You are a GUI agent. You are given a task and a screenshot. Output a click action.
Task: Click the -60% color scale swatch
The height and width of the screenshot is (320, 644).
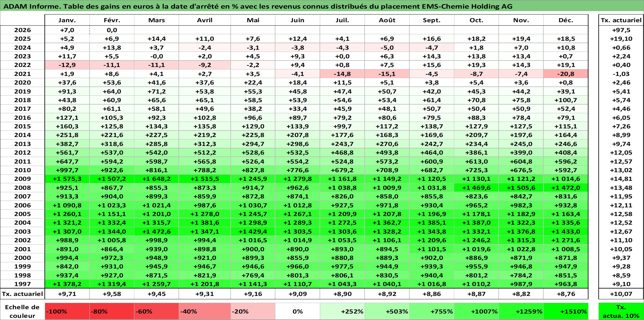tap(157, 311)
